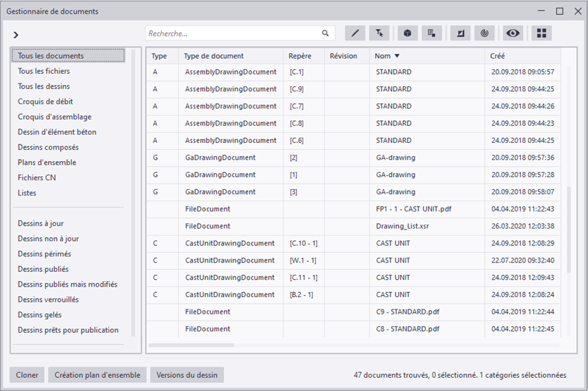588x391 pixels.
Task: Click the document list icon in toolbar
Action: click(431, 33)
